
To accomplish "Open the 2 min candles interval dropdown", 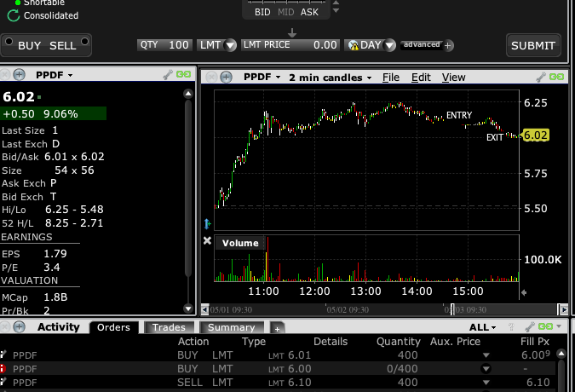I will 330,78.
